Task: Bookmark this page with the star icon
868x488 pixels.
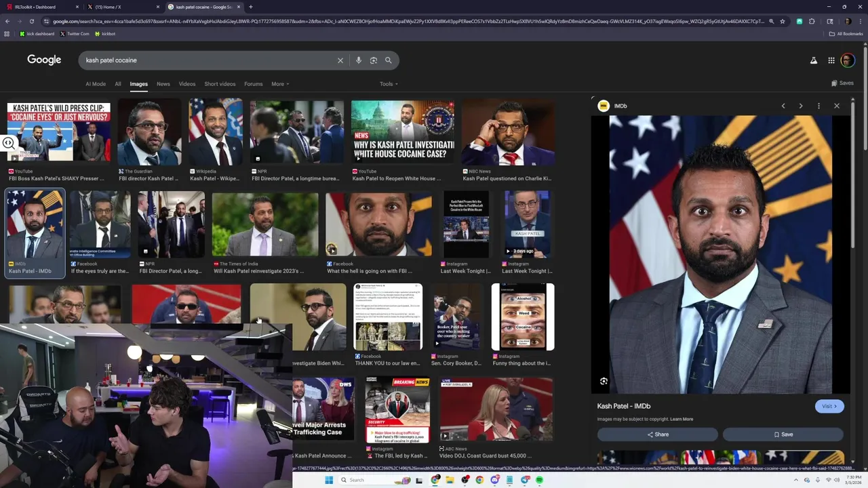Action: coord(783,21)
